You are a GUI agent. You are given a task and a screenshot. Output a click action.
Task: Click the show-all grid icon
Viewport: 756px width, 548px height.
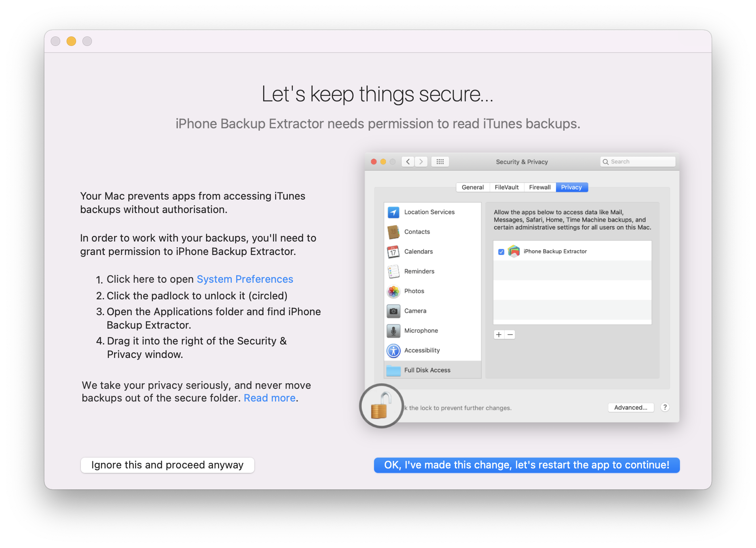point(440,162)
